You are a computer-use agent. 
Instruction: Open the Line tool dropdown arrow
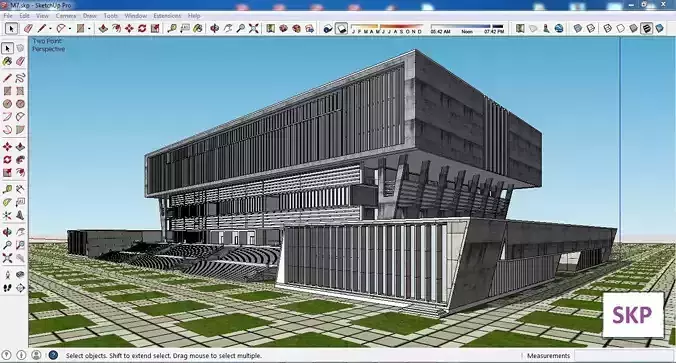coord(50,29)
